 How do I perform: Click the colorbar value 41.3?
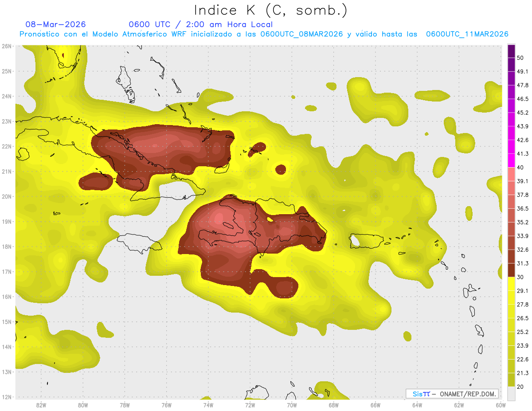522,154
